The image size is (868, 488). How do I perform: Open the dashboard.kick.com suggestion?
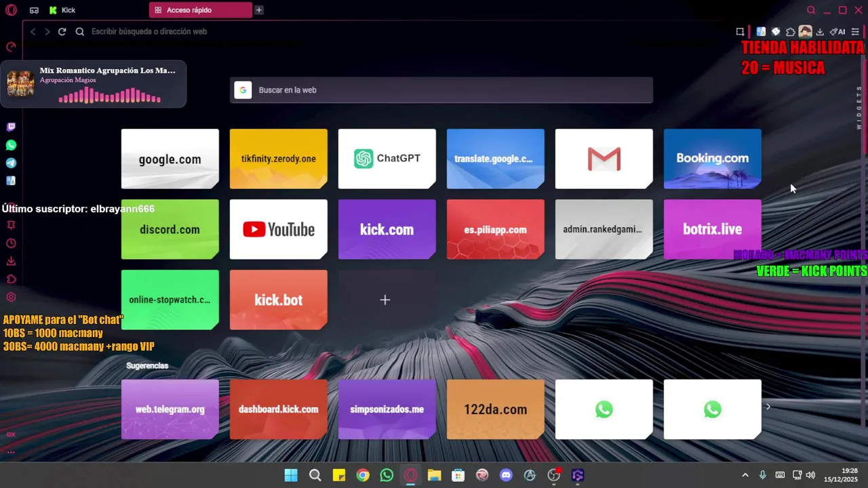[x=279, y=409]
